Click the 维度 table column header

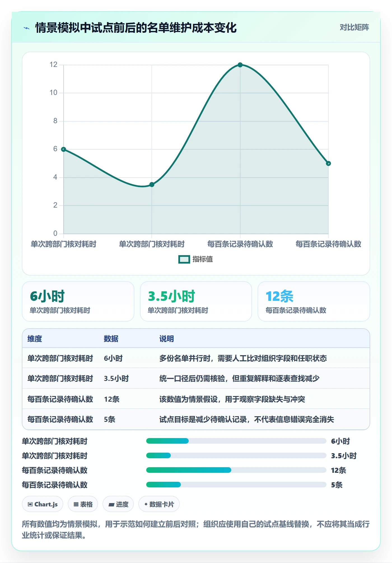(35, 339)
